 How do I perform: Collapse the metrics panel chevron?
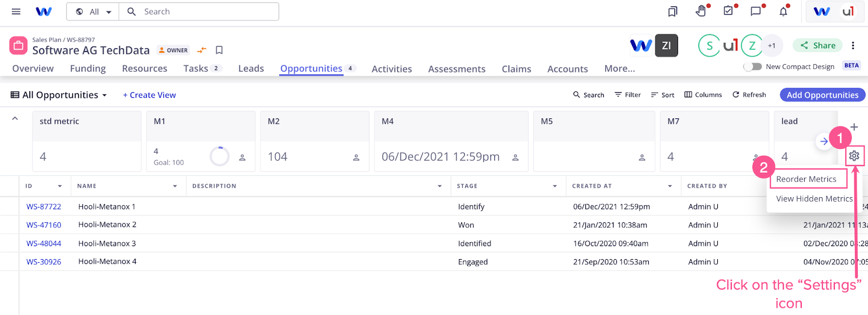15,118
